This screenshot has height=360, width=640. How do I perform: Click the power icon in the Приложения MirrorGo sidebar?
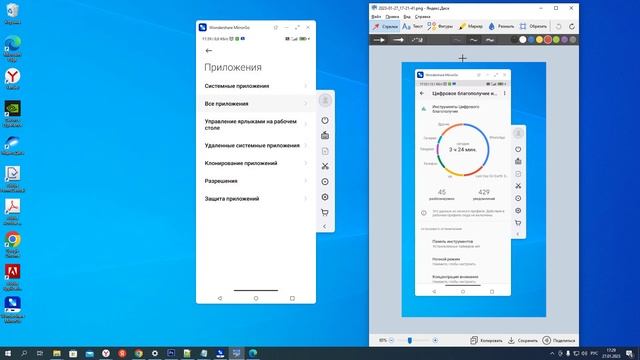(325, 120)
